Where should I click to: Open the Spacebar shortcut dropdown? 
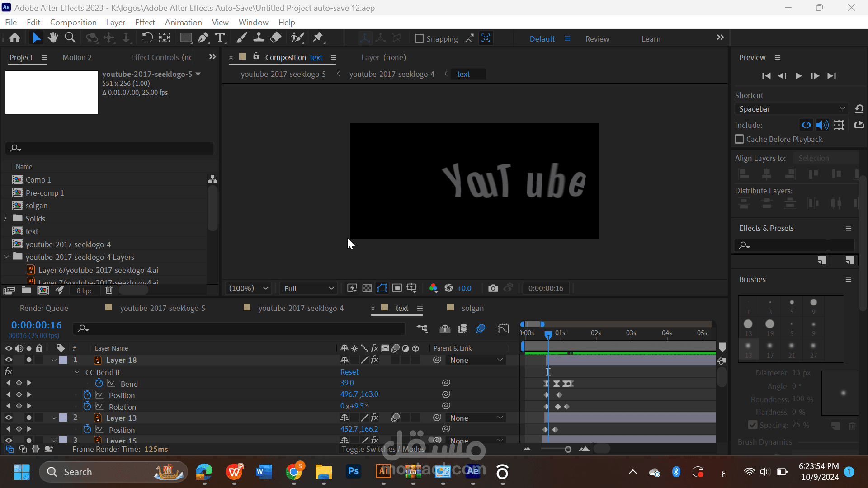click(792, 109)
